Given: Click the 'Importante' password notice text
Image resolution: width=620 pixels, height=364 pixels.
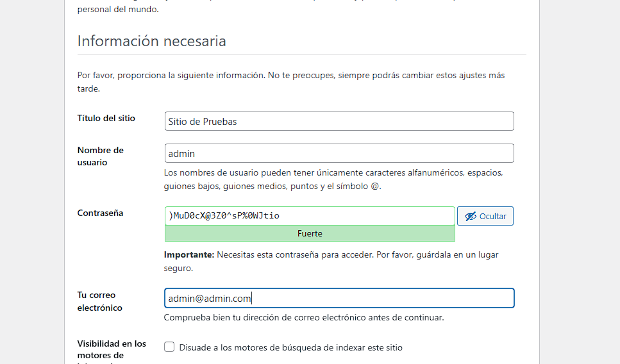Looking at the screenshot, I should [331, 261].
